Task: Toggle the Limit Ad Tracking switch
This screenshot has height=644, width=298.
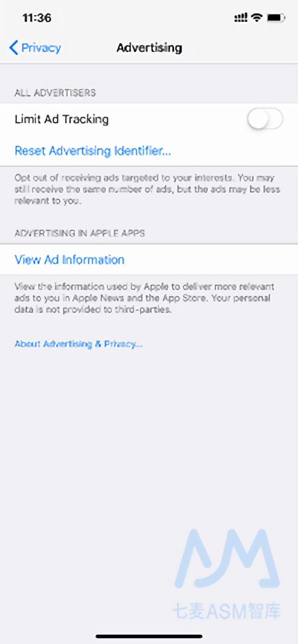Action: click(x=265, y=119)
